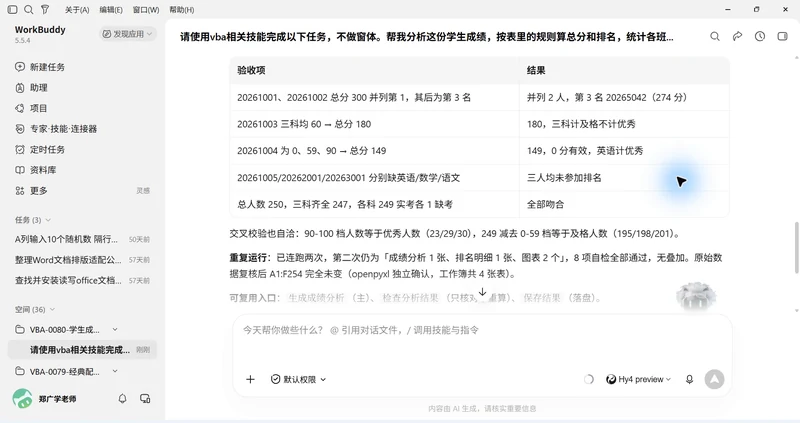Screen dimensions: 800x423
Task: Click the pin icon in title bar
Action: pyautogui.click(x=45, y=9)
